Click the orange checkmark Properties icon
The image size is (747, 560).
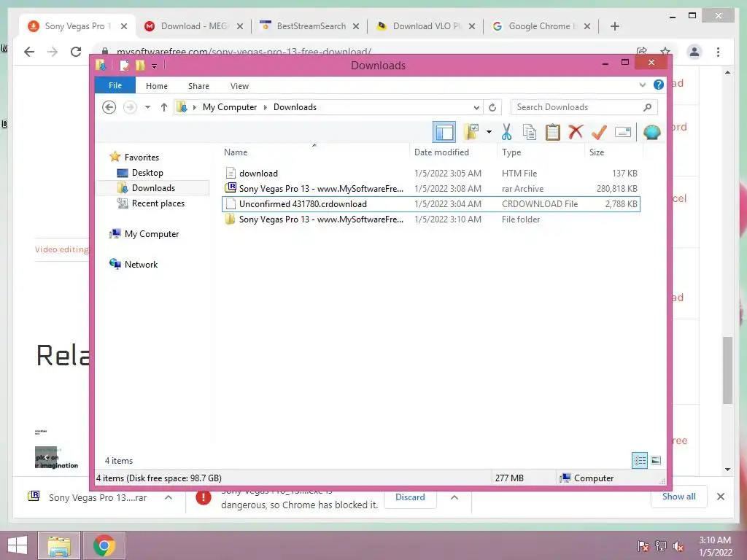(x=599, y=132)
